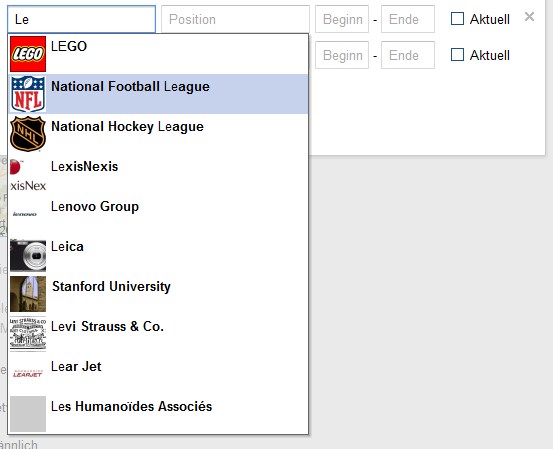
Task: Click the Stanford University building thumbnail
Action: (28, 294)
